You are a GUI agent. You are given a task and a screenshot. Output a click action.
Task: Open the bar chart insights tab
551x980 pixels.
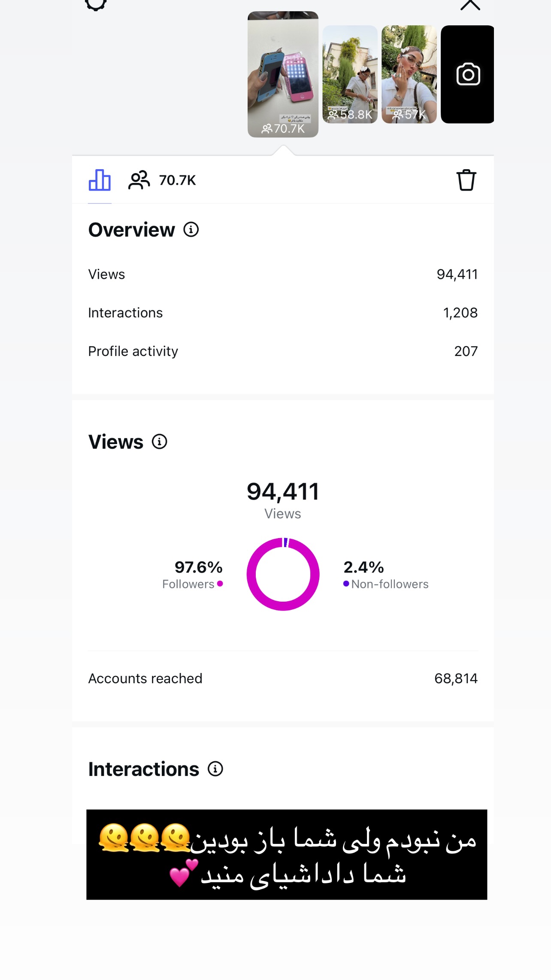click(100, 180)
